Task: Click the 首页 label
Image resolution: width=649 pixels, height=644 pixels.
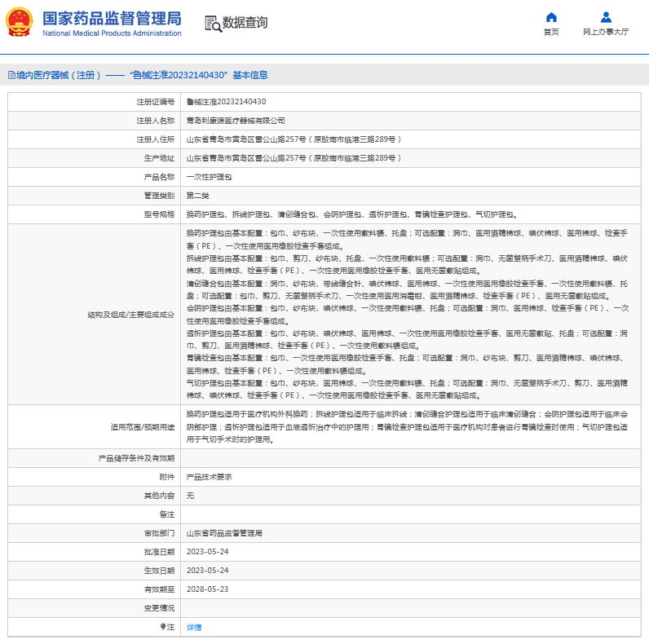Action: (x=551, y=32)
